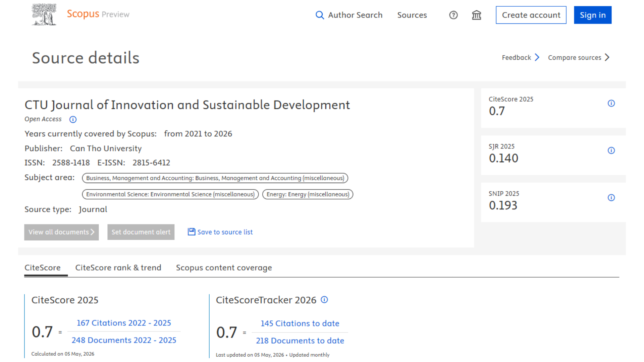Click the coverage years from 2021 to 2026
This screenshot has width=644, height=362.
(x=198, y=134)
